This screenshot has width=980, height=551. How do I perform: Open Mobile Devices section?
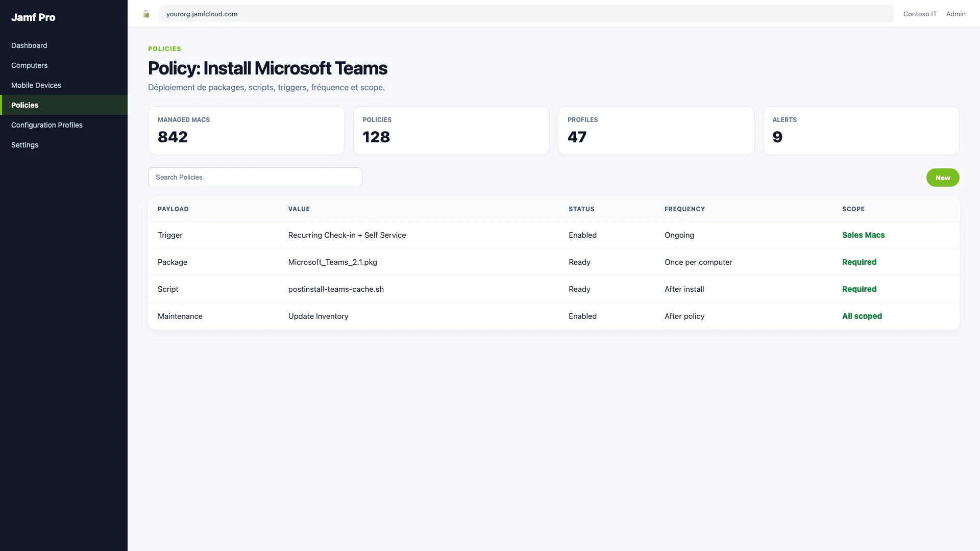(x=64, y=85)
